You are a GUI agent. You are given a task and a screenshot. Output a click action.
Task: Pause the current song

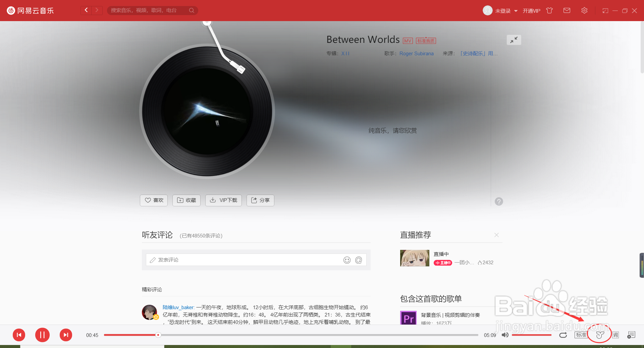(x=42, y=335)
